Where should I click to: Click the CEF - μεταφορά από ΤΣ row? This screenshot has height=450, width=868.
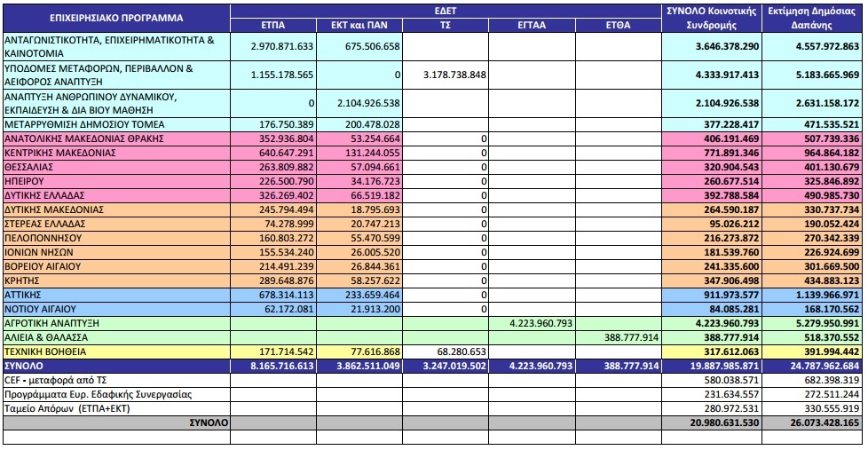432,380
